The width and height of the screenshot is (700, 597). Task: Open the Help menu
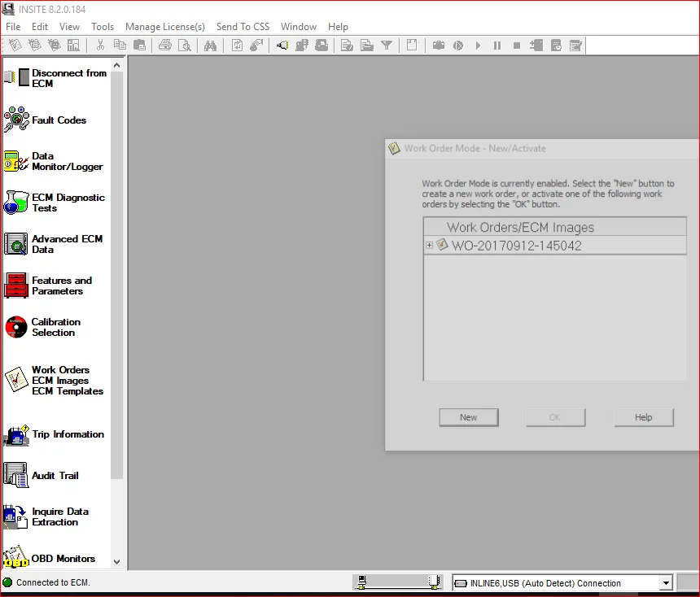(338, 27)
